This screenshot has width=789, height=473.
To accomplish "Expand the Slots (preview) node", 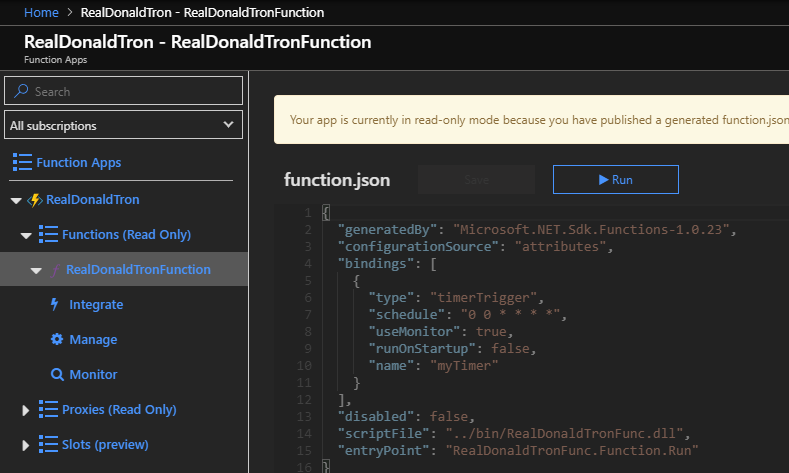I will pyautogui.click(x=26, y=445).
